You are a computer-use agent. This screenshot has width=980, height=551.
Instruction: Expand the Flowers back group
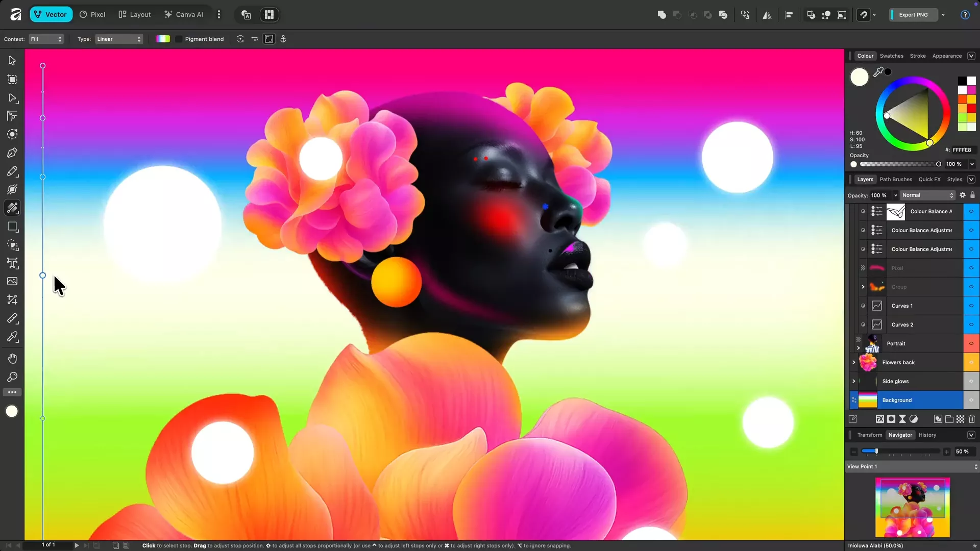coord(854,362)
